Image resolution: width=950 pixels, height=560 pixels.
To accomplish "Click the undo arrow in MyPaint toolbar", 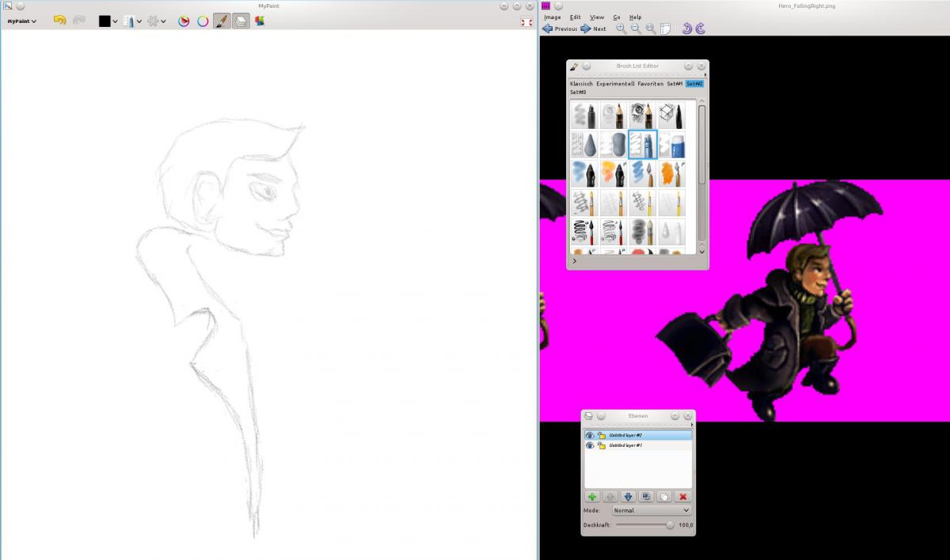I will [59, 21].
